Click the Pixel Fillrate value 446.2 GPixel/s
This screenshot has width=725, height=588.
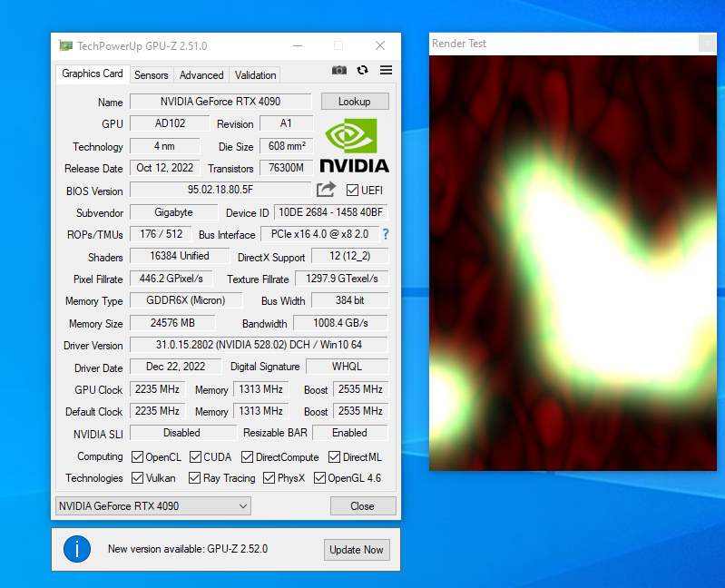(171, 279)
